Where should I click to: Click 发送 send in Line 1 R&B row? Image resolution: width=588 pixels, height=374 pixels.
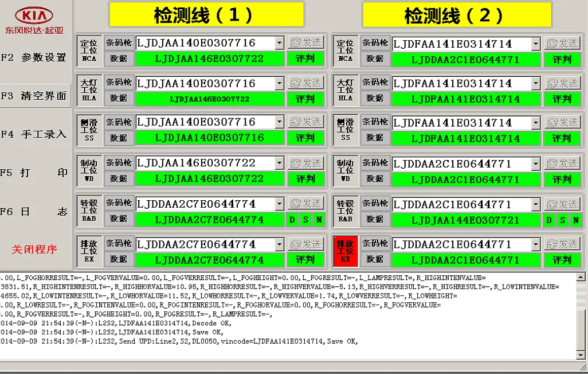coord(305,204)
